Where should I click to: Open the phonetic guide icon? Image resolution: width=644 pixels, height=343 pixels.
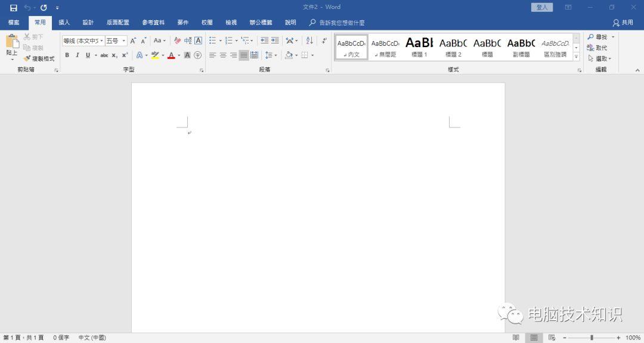click(188, 40)
